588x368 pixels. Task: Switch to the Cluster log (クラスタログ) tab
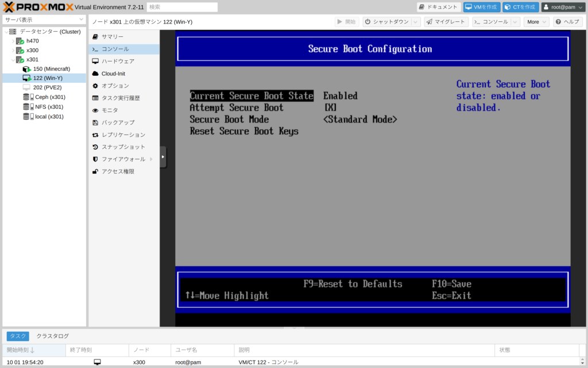[53, 336]
